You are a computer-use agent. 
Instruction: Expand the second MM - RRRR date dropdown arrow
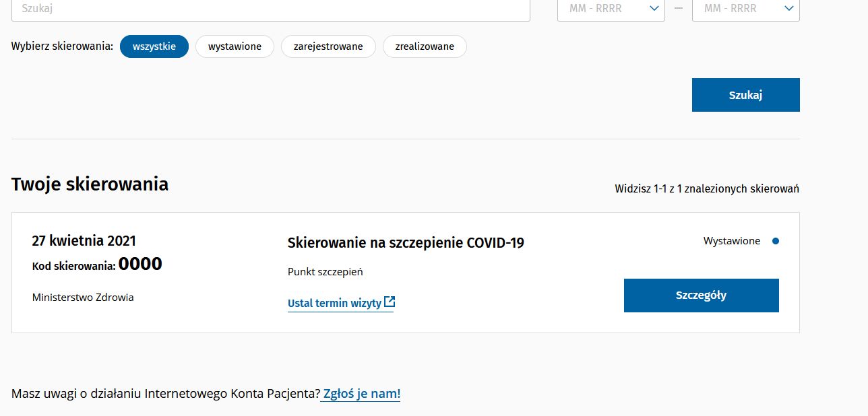pyautogui.click(x=789, y=9)
